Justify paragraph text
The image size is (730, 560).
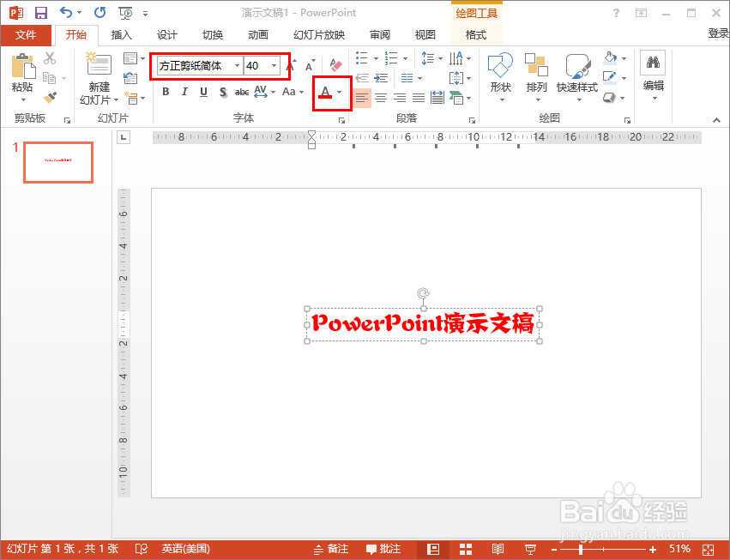[418, 98]
